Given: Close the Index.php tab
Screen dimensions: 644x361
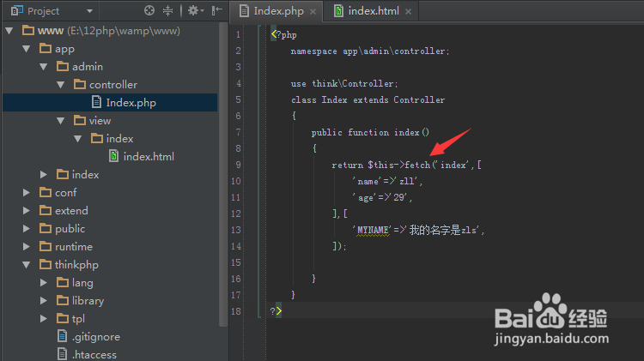Looking at the screenshot, I should (313, 11).
